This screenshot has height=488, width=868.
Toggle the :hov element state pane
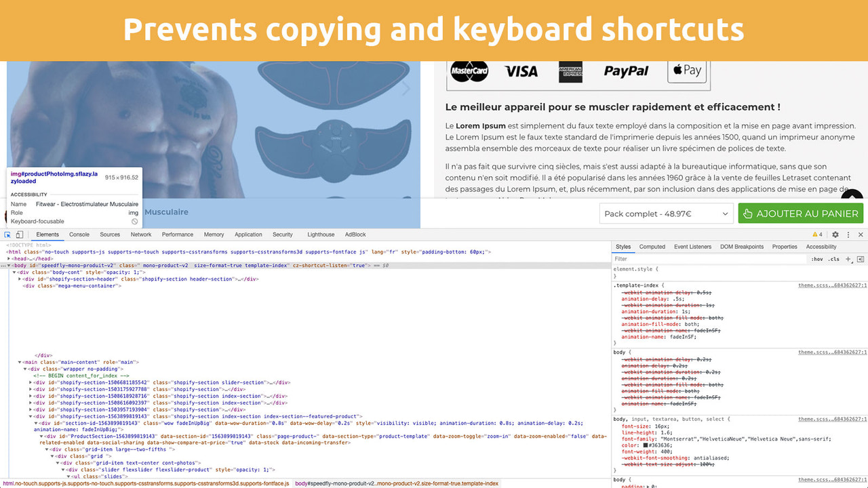click(818, 259)
